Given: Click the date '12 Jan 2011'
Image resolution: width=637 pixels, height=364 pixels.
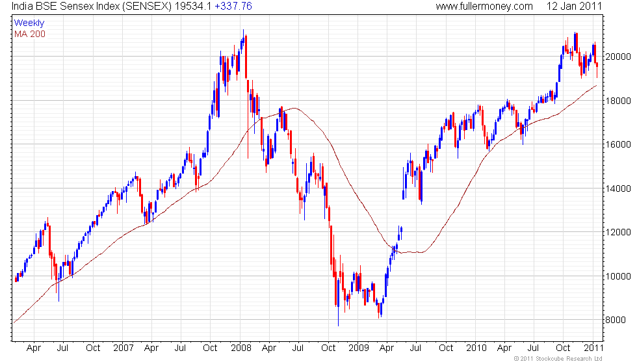Looking at the screenshot, I should [573, 6].
